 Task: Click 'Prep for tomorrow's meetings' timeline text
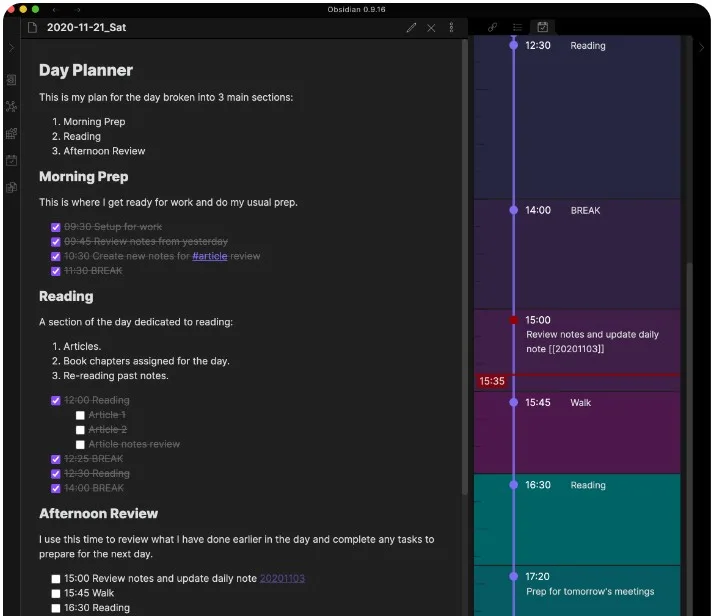tap(590, 591)
